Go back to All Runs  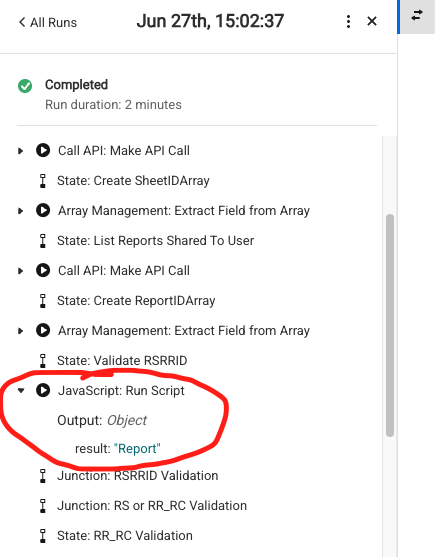(x=48, y=22)
